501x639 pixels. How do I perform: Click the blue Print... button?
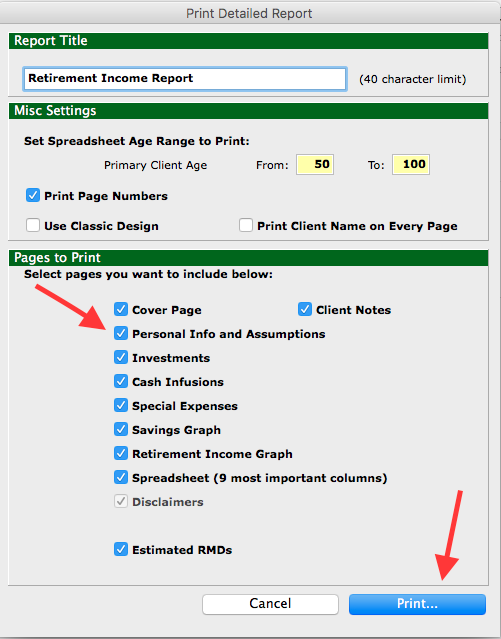417,604
